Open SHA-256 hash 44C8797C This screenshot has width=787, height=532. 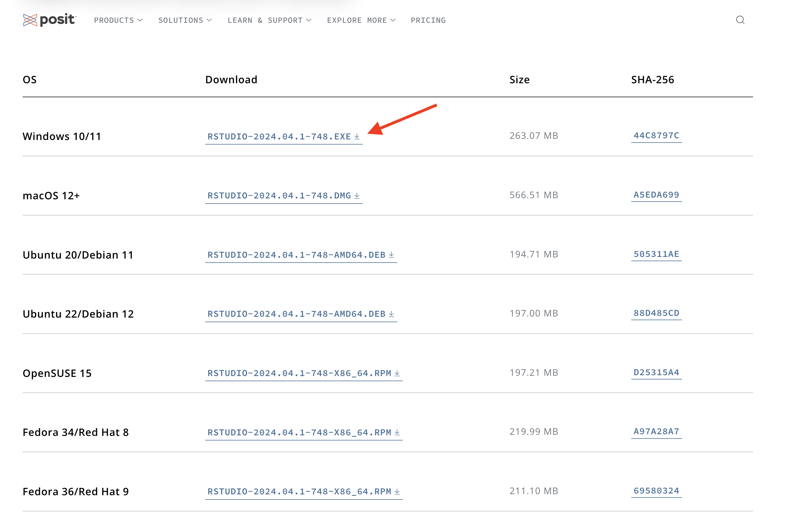(656, 136)
